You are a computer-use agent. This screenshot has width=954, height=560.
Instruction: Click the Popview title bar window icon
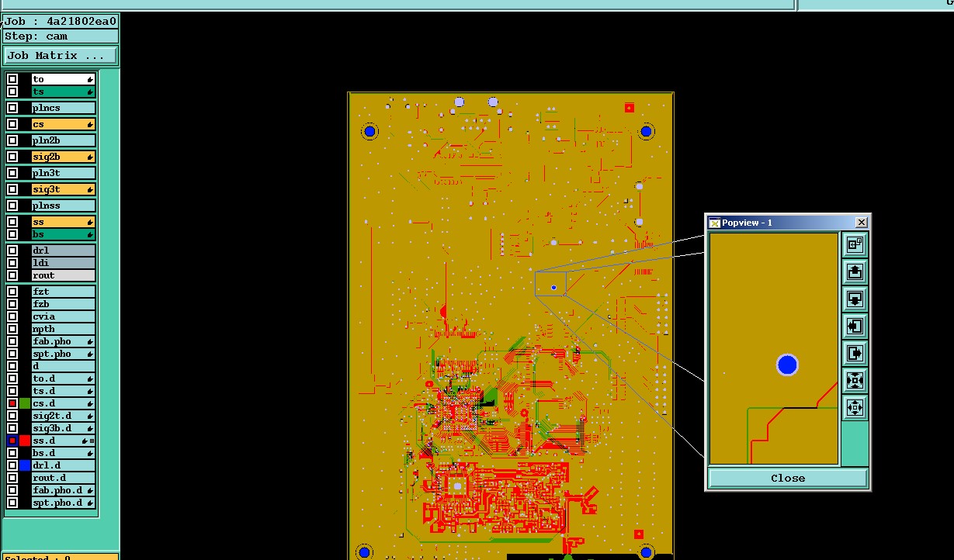[715, 223]
